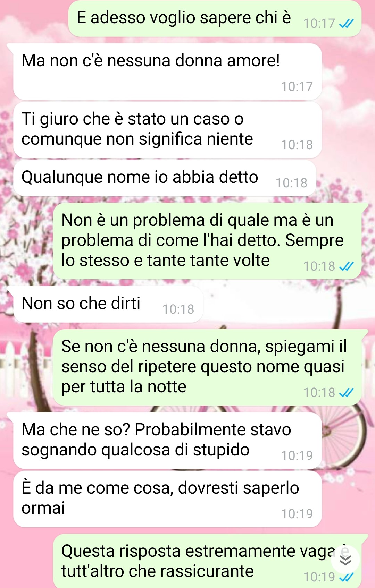This screenshot has height=588, width=375.
Task: Select message 'Ti giuro che è stato un caso'
Action: pos(167,130)
